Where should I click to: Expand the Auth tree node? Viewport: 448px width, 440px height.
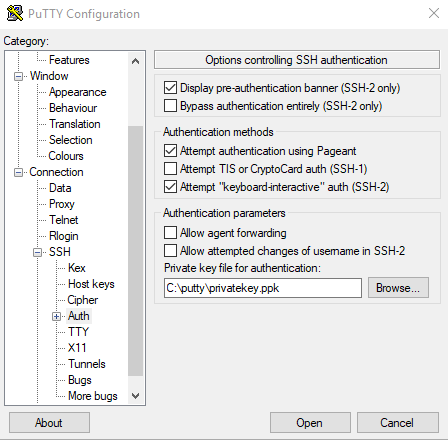pyautogui.click(x=57, y=316)
